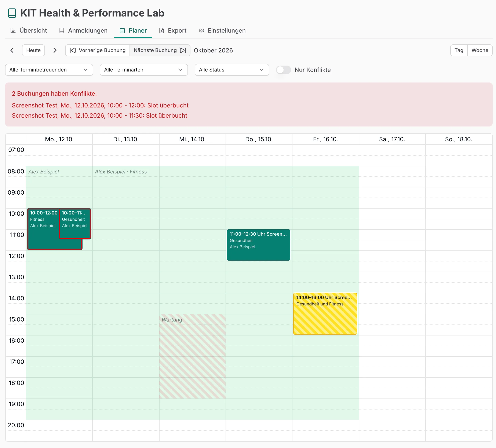
Task: Click the Export file icon
Action: click(162, 30)
